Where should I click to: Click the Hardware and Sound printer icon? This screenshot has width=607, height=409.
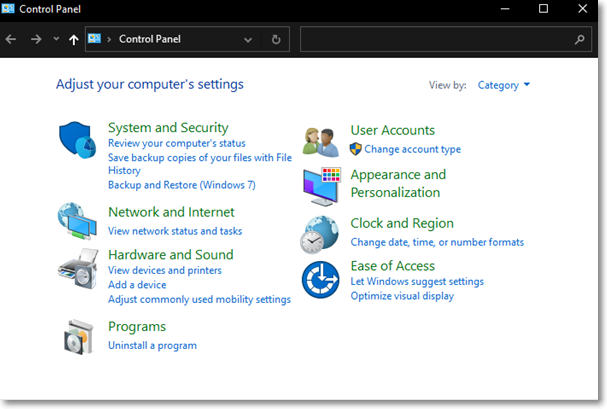(x=76, y=267)
